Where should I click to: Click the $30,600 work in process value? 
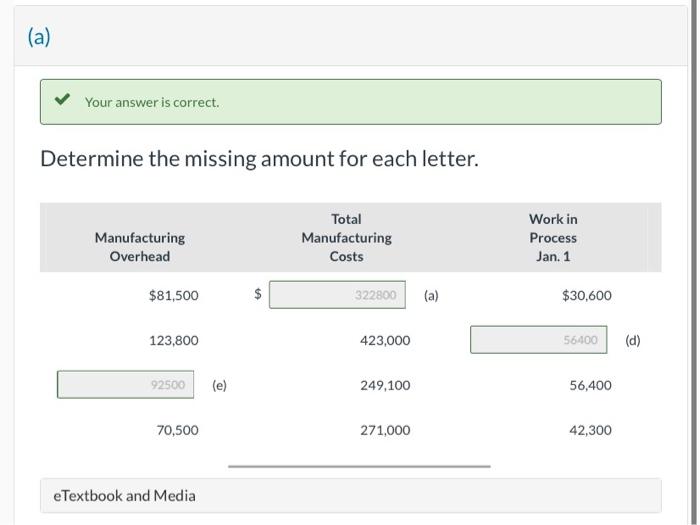(586, 296)
